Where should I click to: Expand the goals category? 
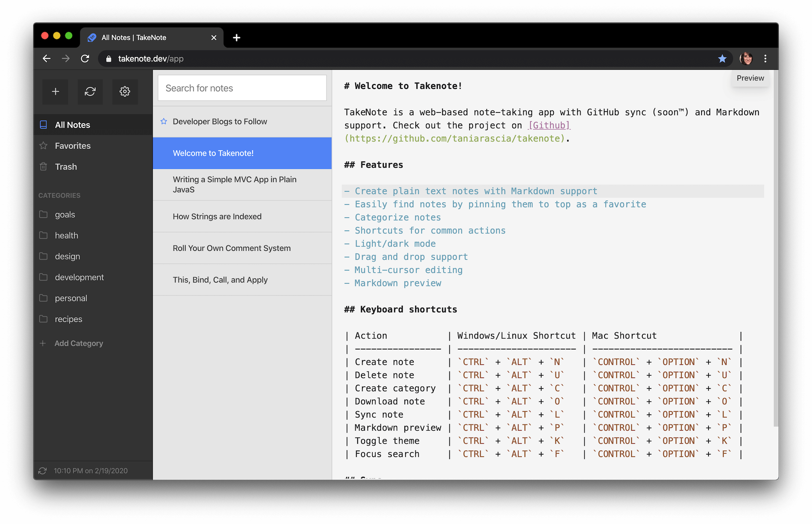[x=65, y=214]
